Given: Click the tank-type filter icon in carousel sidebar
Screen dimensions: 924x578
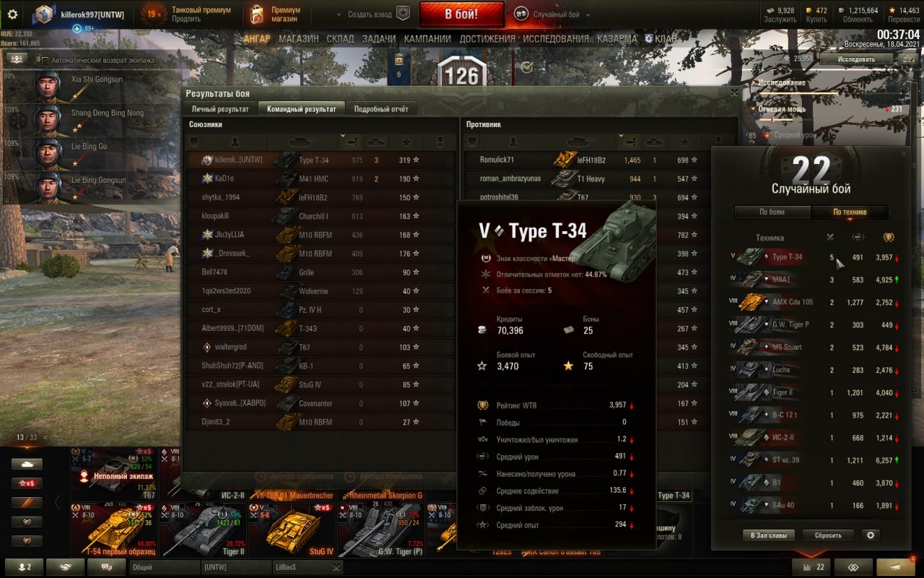Looking at the screenshot, I should [x=27, y=464].
